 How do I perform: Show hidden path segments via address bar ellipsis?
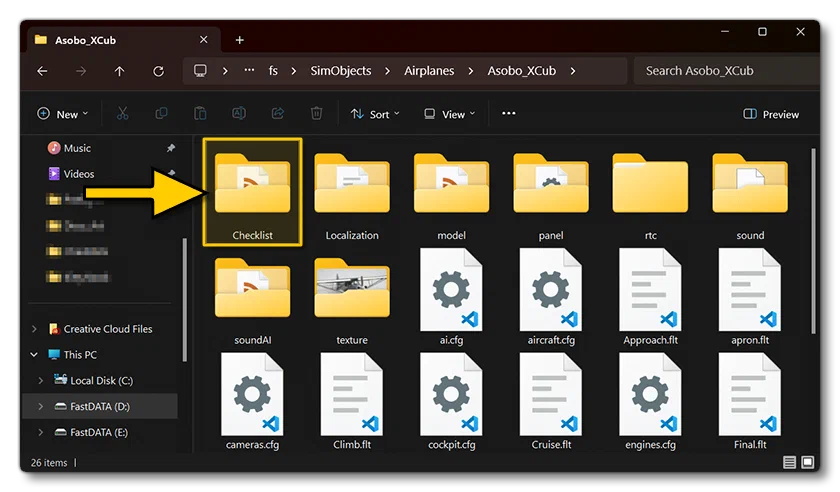pyautogui.click(x=249, y=70)
